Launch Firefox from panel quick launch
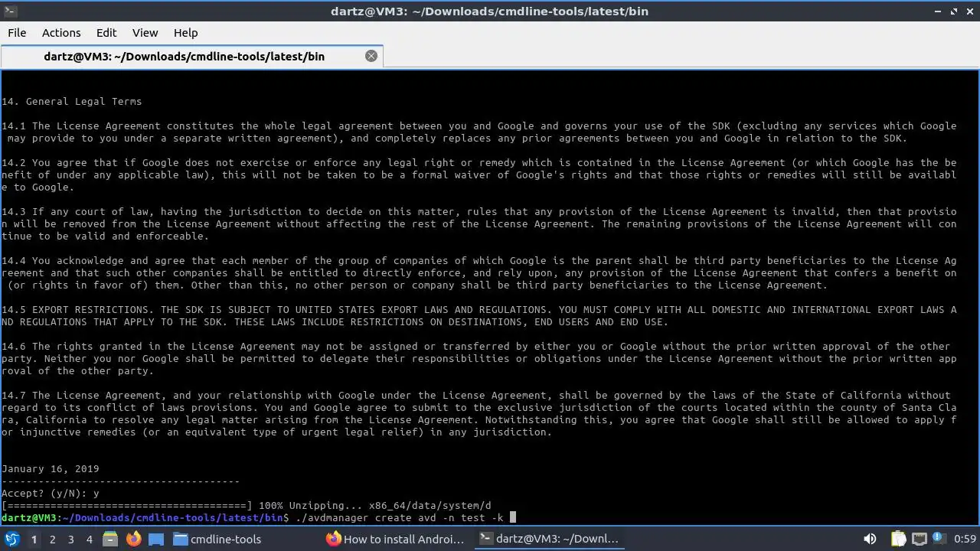This screenshot has width=980, height=551. click(x=133, y=539)
